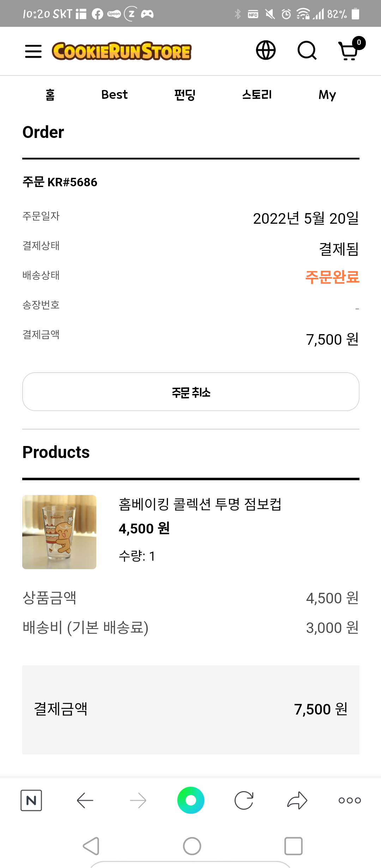Share the page with share arrow
Image resolution: width=381 pixels, height=868 pixels.
tap(297, 800)
